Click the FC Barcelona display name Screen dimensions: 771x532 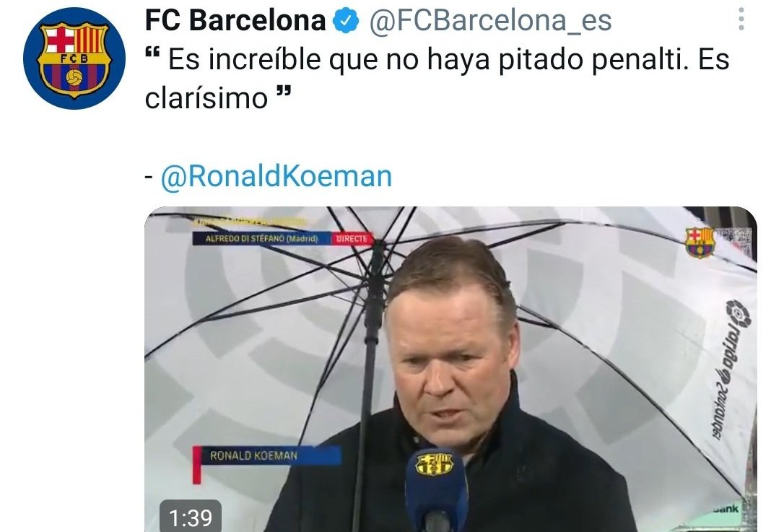pyautogui.click(x=235, y=21)
